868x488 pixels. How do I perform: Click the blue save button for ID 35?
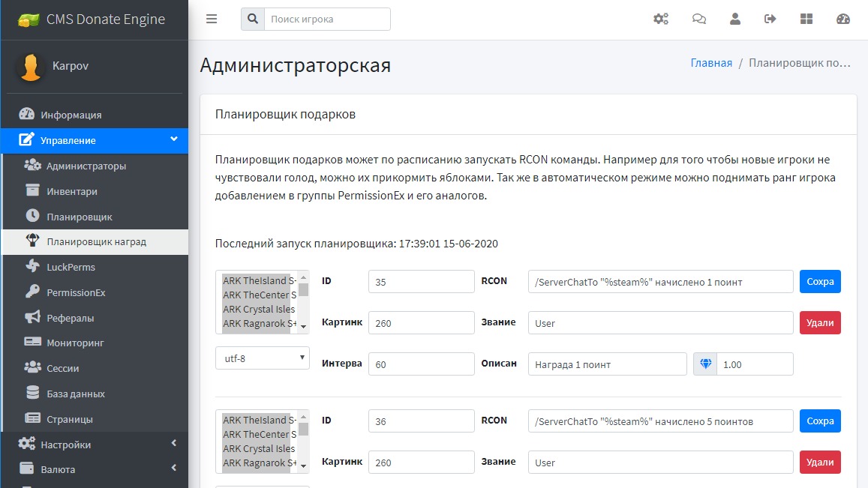[820, 282]
